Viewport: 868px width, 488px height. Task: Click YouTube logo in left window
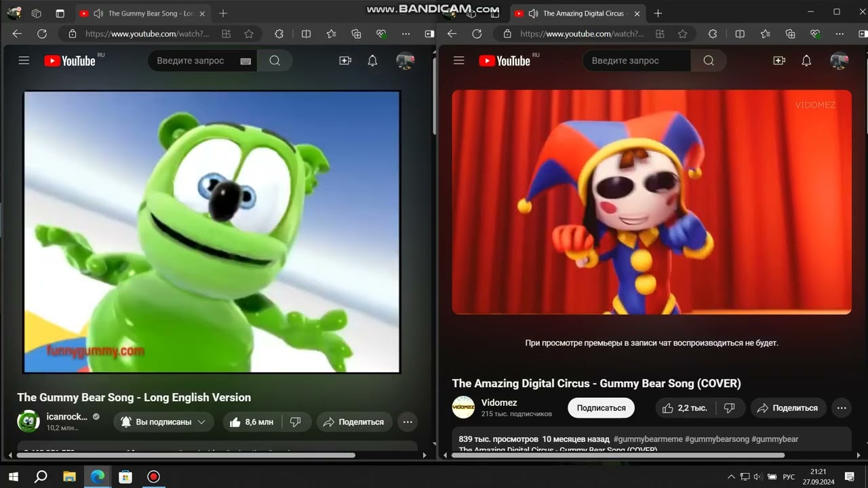point(70,61)
